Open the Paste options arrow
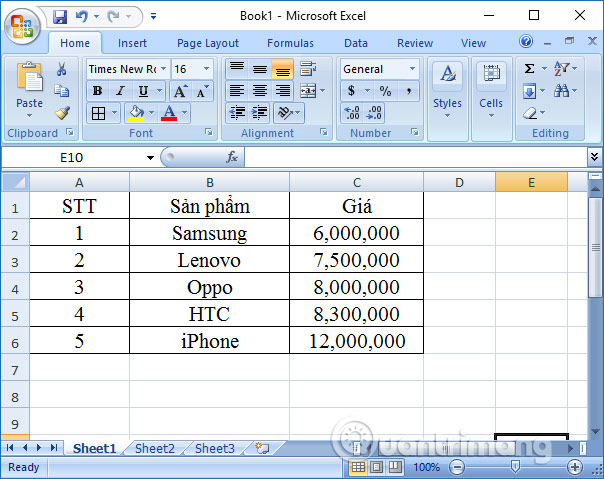The width and height of the screenshot is (604, 479). coord(29,115)
